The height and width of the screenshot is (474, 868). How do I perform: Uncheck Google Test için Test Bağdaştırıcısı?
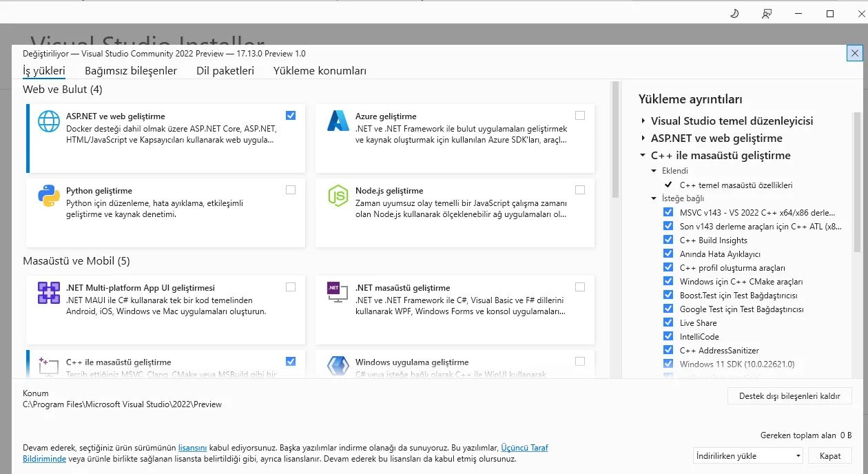(668, 309)
